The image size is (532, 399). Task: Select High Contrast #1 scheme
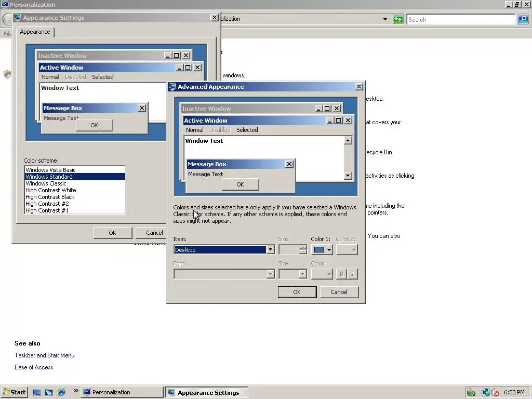(x=75, y=210)
